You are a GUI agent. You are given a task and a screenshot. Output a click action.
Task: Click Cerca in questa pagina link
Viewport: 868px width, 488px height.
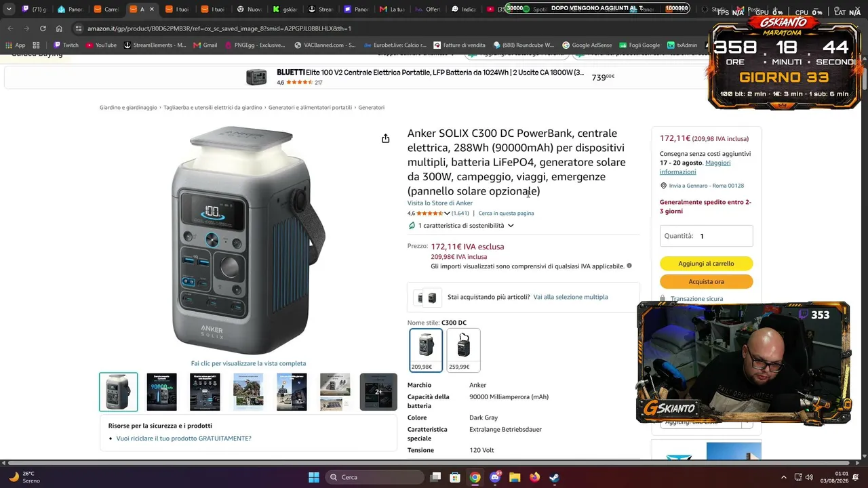click(x=506, y=213)
